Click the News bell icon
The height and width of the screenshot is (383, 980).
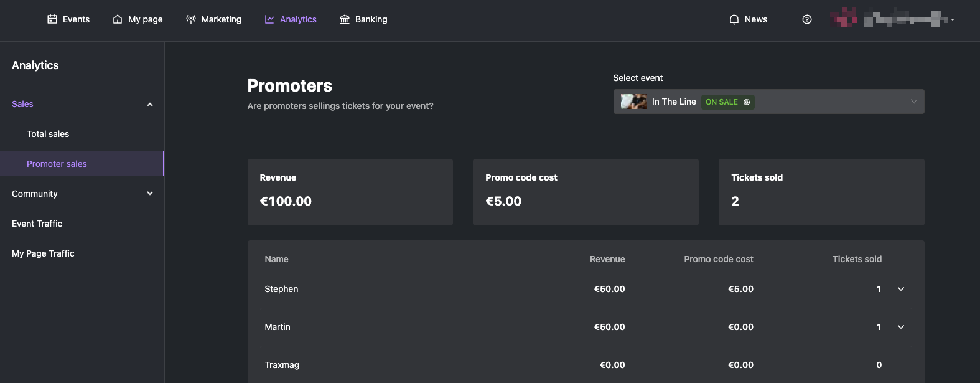point(734,19)
